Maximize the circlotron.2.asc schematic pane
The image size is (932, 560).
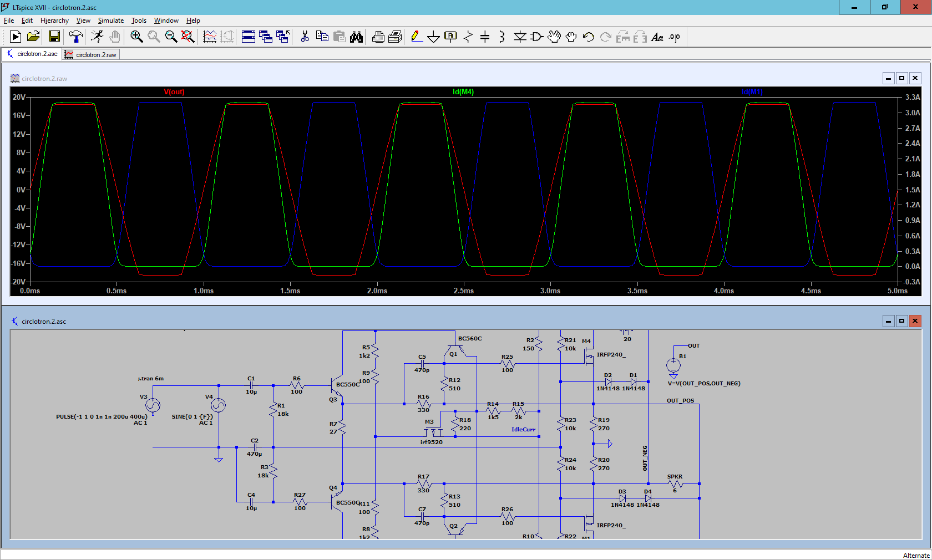click(x=902, y=321)
